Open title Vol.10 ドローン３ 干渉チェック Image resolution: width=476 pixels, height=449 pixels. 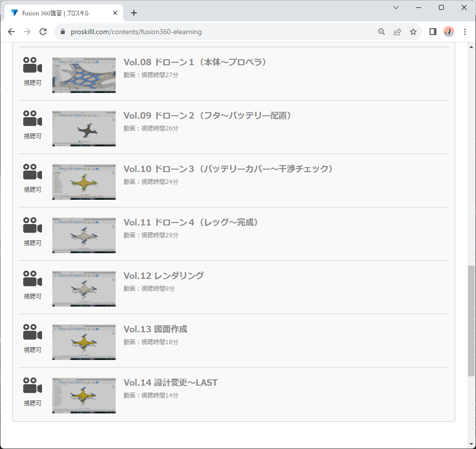228,169
